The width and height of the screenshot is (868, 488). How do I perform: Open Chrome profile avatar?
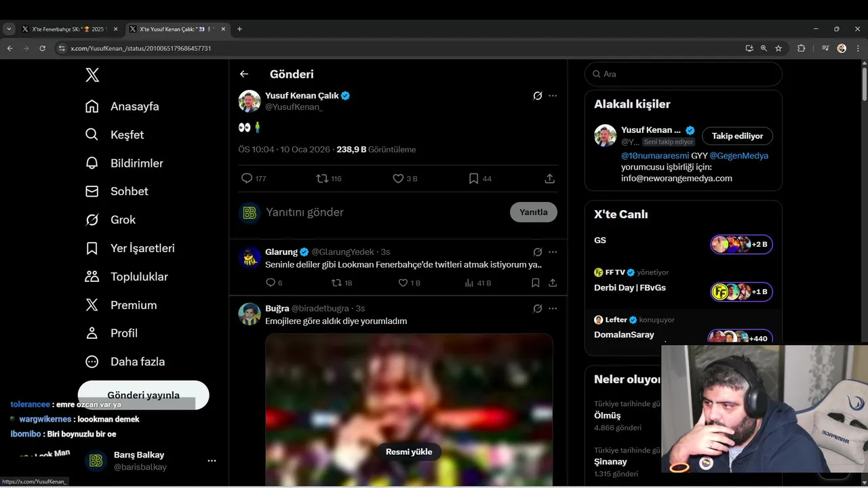click(842, 49)
